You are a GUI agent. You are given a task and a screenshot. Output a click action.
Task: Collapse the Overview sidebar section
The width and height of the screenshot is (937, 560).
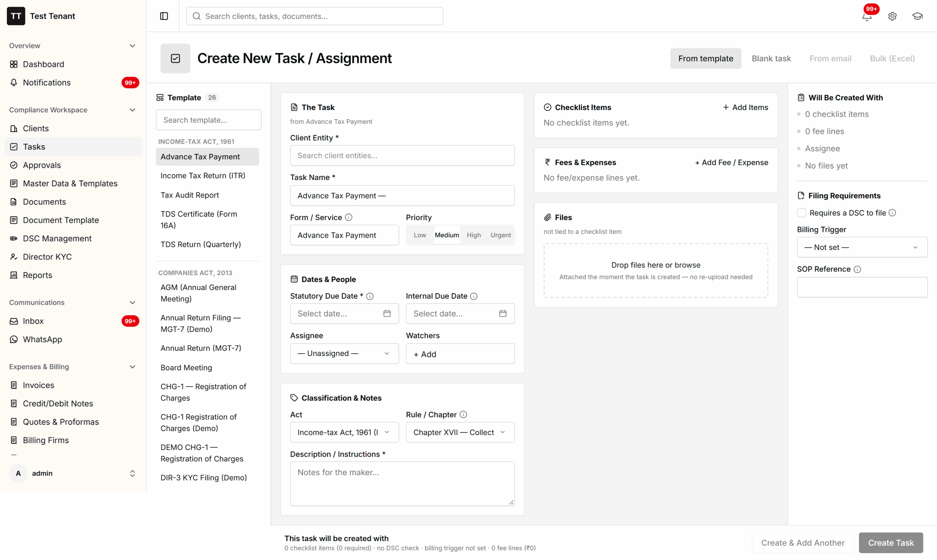(x=132, y=46)
